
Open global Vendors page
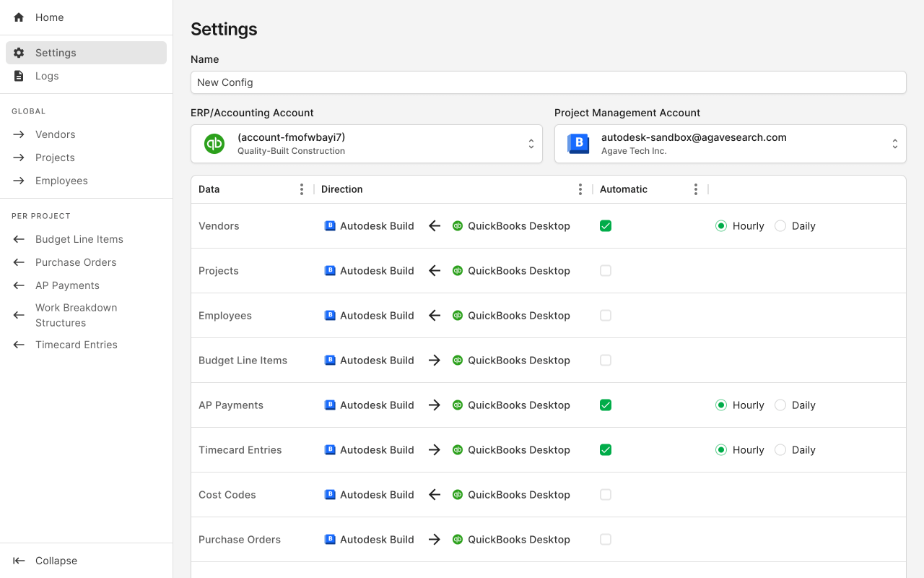[87, 134]
